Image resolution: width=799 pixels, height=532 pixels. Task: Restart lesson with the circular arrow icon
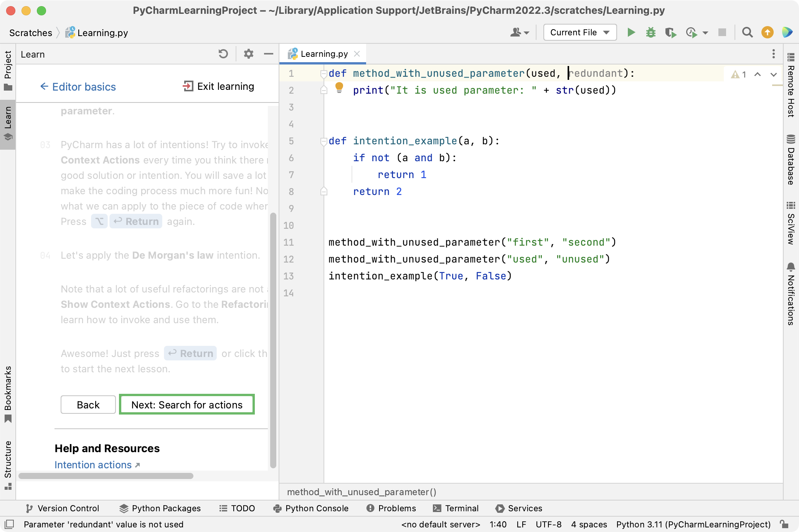223,54
